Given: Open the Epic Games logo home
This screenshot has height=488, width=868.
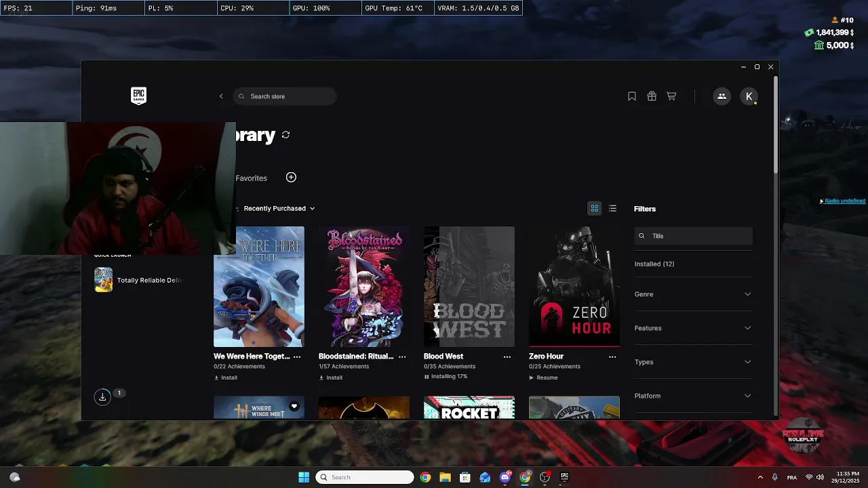Looking at the screenshot, I should (138, 96).
